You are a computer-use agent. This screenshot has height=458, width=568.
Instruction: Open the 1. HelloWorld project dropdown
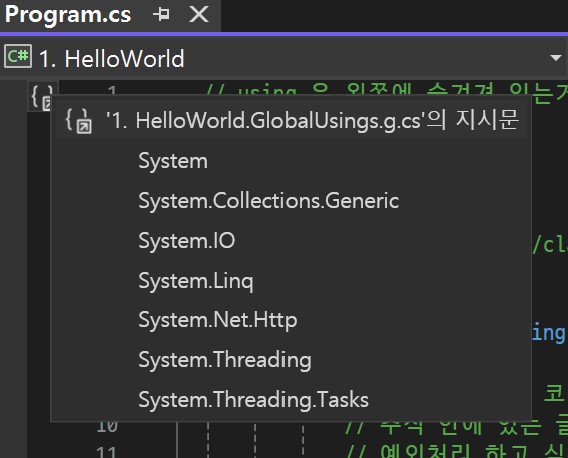[x=283, y=58]
